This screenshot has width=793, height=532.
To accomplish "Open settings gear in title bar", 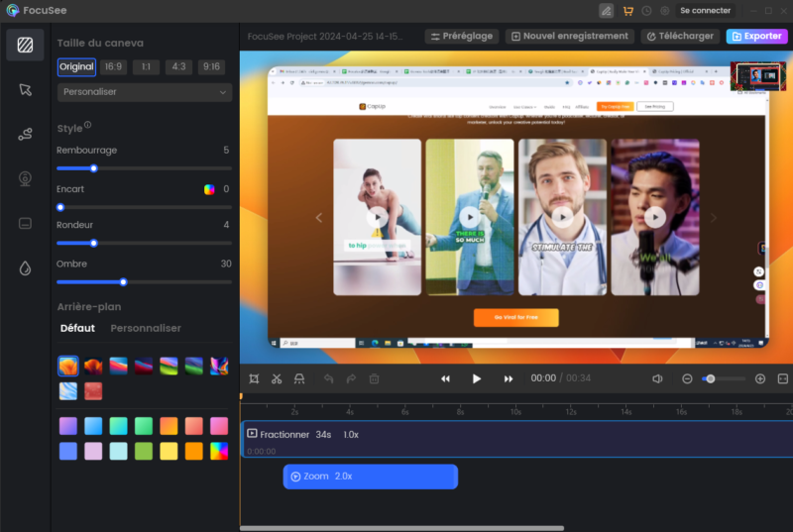I will click(664, 11).
